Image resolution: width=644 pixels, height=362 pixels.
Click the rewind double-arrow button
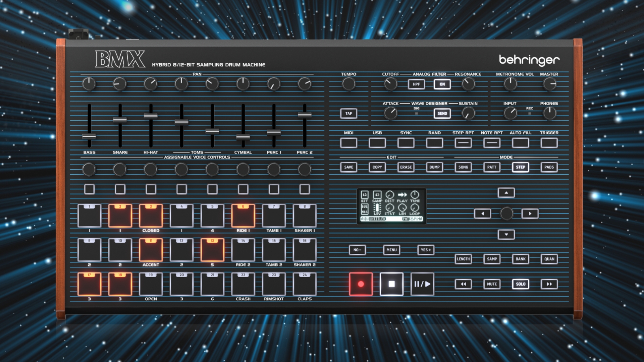point(463,284)
